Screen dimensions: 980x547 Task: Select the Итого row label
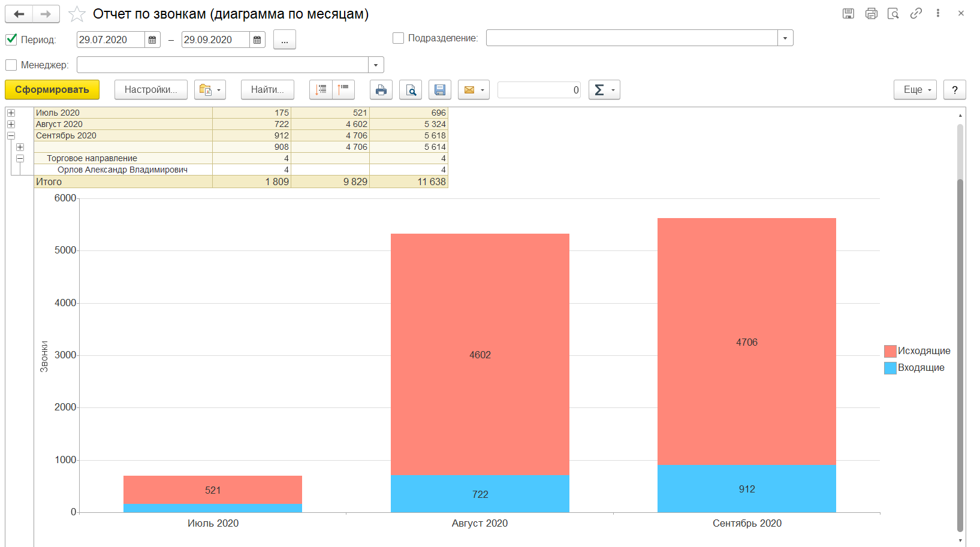(49, 182)
